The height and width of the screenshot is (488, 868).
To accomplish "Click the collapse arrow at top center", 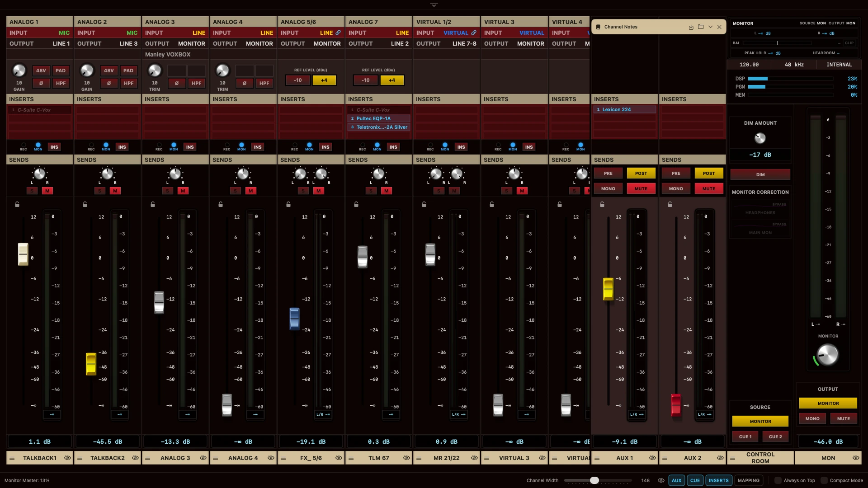I will tap(434, 5).
